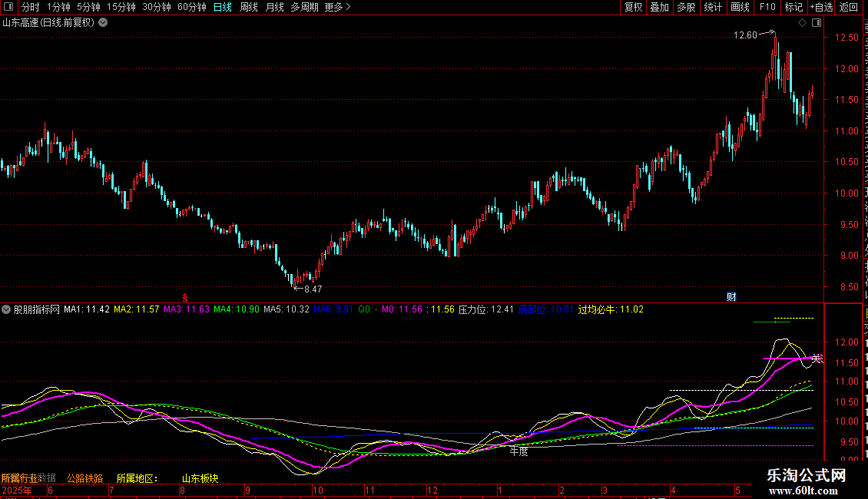Select the 1分钟 period

tap(58, 7)
